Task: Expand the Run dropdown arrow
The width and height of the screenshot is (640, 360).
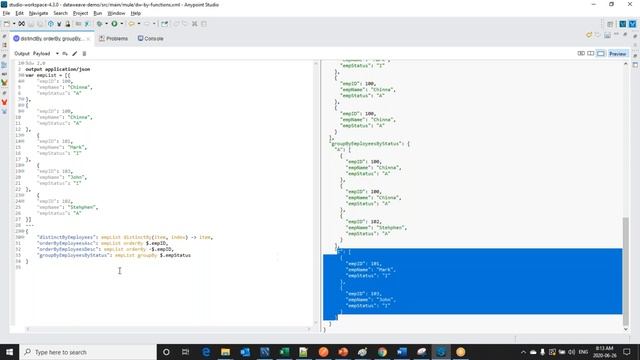Action: [x=122, y=24]
